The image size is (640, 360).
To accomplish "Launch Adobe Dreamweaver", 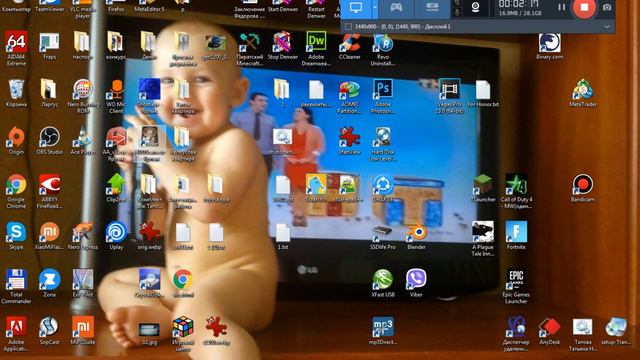I will pyautogui.click(x=316, y=48).
